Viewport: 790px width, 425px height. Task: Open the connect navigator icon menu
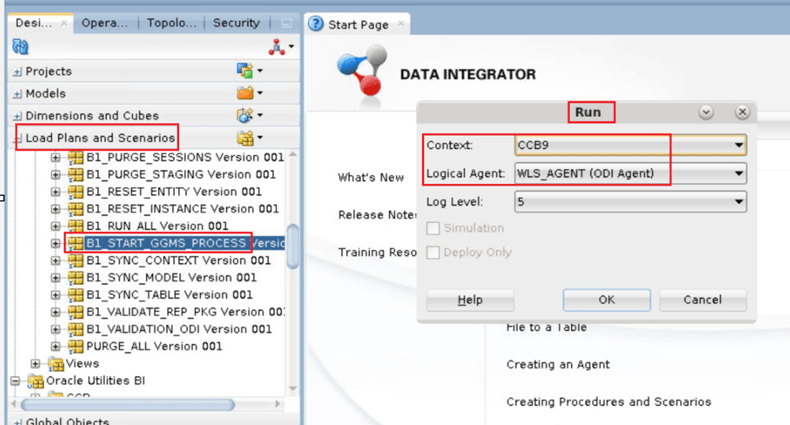[x=281, y=47]
